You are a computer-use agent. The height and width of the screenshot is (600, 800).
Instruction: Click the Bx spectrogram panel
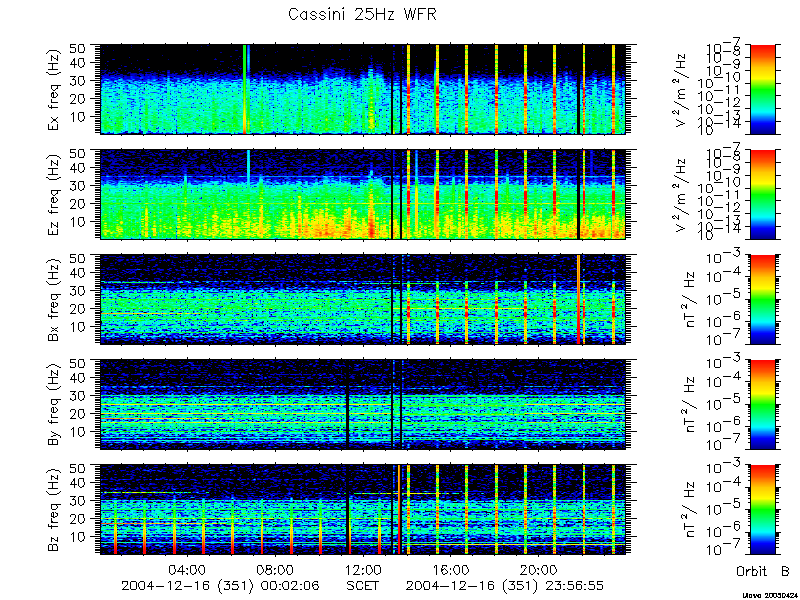[363, 299]
